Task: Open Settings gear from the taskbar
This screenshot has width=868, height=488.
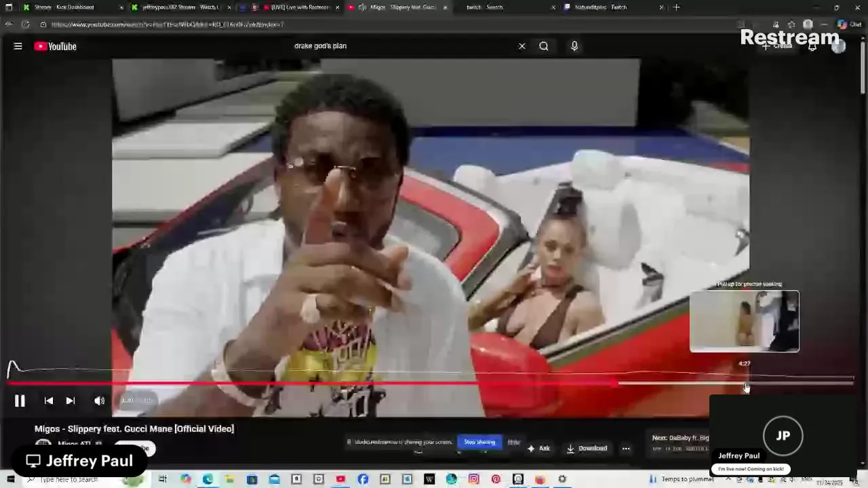Action: coord(562,479)
